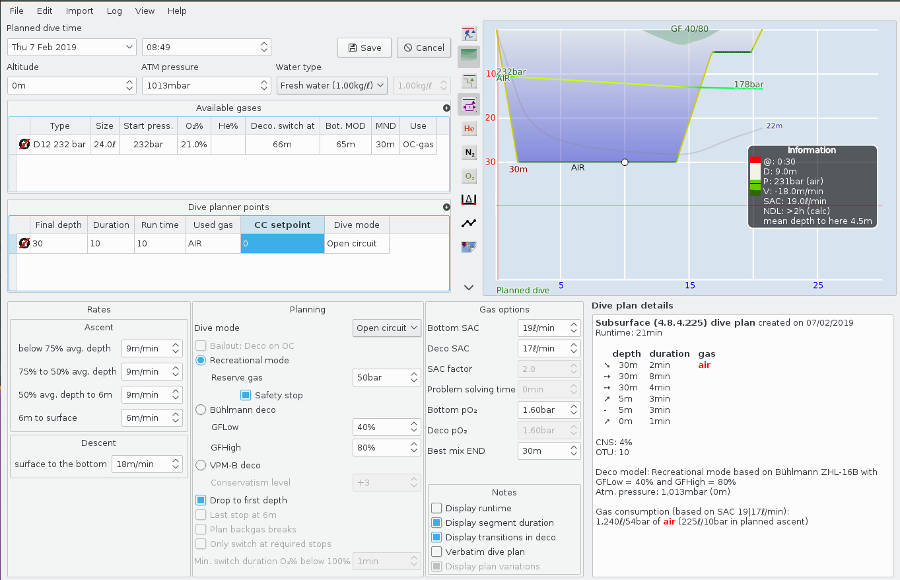The width and height of the screenshot is (900, 580).
Task: Save the planned dive
Action: click(364, 47)
